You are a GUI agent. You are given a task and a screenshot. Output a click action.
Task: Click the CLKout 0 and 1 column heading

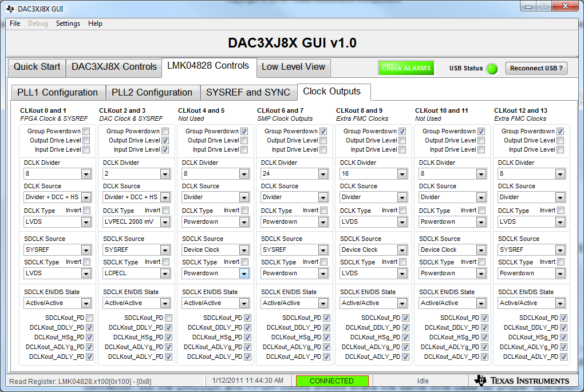coord(43,110)
